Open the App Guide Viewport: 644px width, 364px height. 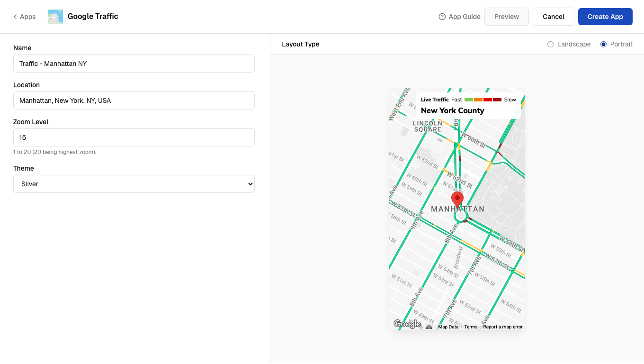[460, 17]
